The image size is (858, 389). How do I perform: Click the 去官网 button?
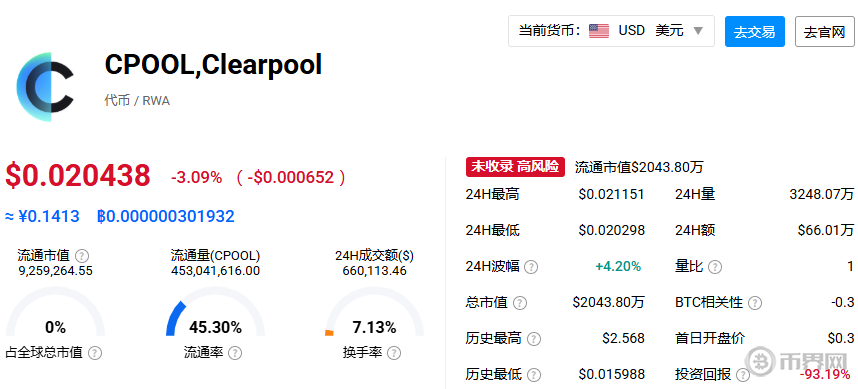[825, 32]
